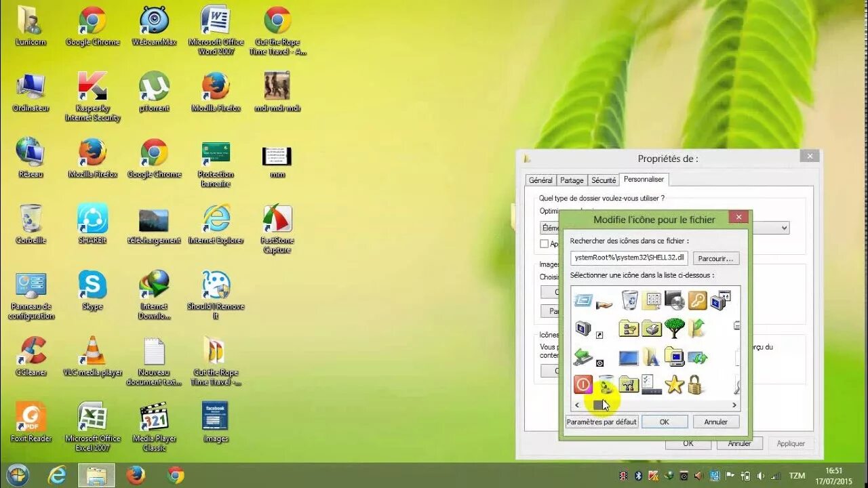Image resolution: width=868 pixels, height=488 pixels.
Task: Switch to the Général tab
Action: point(540,180)
